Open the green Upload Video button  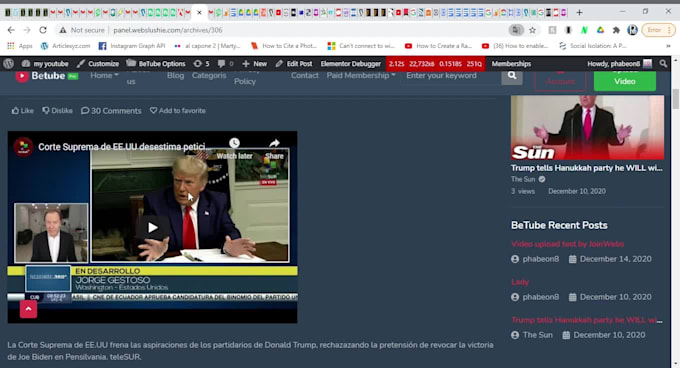(x=624, y=81)
